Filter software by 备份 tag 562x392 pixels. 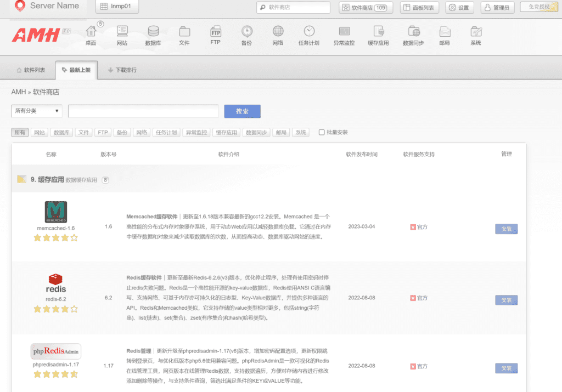[x=122, y=133]
